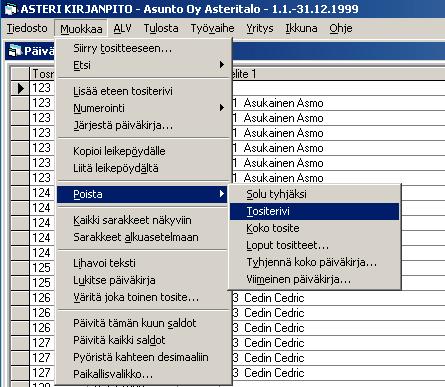Click the first voucher number 124 cell
This screenshot has width=445, height=387.
click(x=42, y=193)
